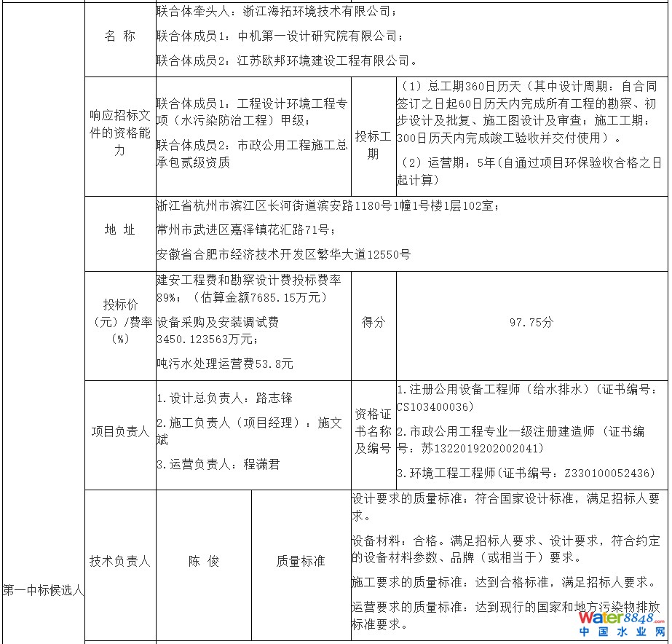This screenshot has width=672, height=644.
Task: Select the 中机第一设计研究院有限公司 member line
Action: 279,36
